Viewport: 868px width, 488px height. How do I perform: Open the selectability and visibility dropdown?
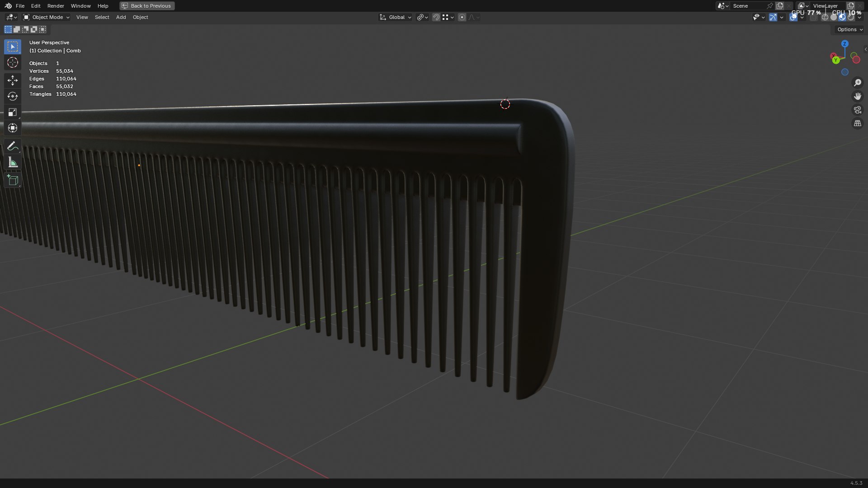(759, 17)
